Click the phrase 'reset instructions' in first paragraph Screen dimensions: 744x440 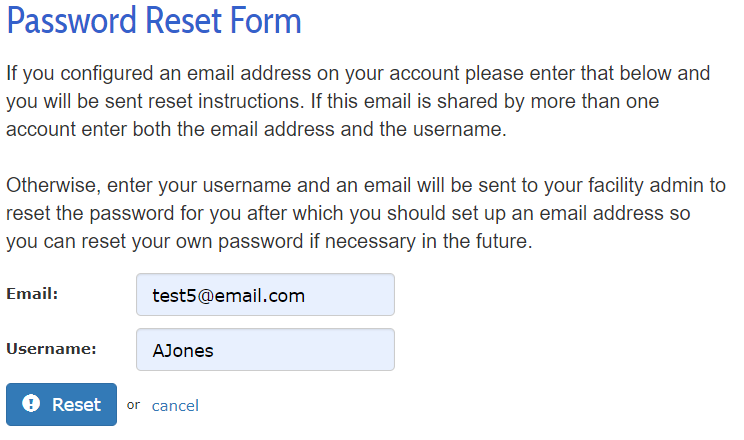pyautogui.click(x=204, y=101)
